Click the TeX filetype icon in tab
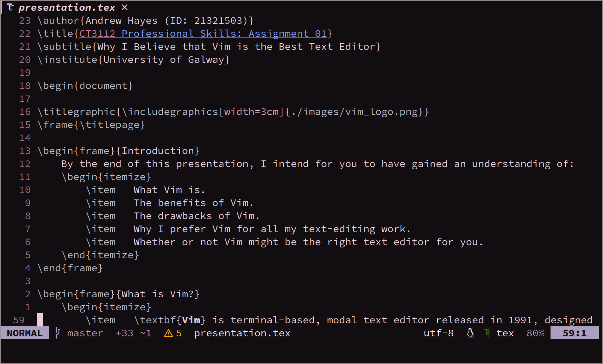 pos(10,7)
